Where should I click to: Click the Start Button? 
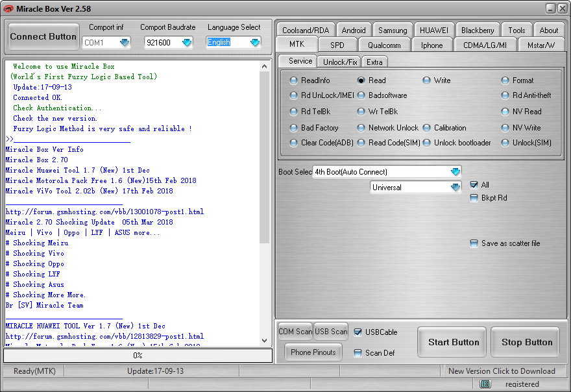tap(452, 342)
